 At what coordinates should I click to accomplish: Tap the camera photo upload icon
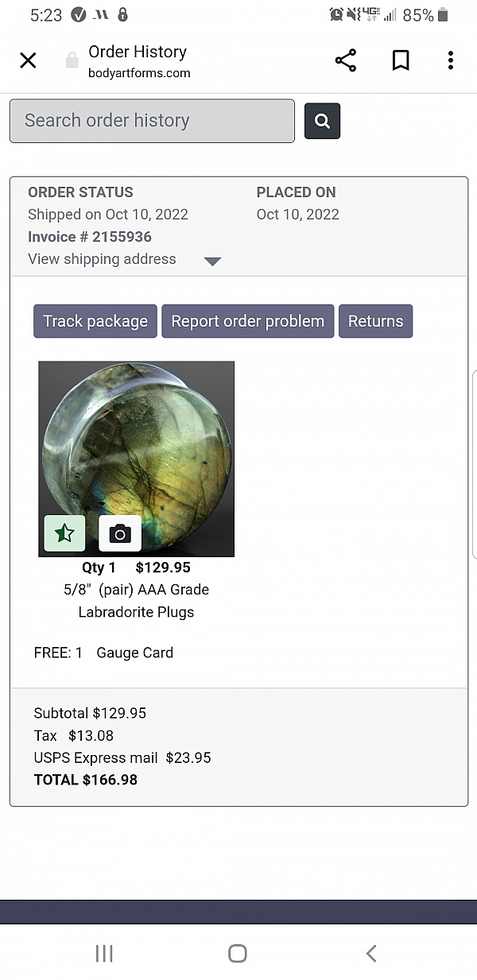coord(120,533)
